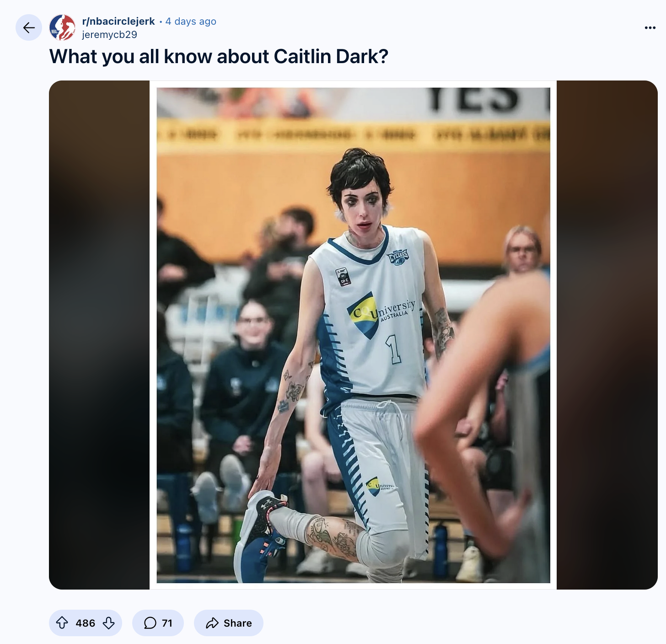This screenshot has width=666, height=644.
Task: Click the speech bubble comment icon
Action: 150,623
